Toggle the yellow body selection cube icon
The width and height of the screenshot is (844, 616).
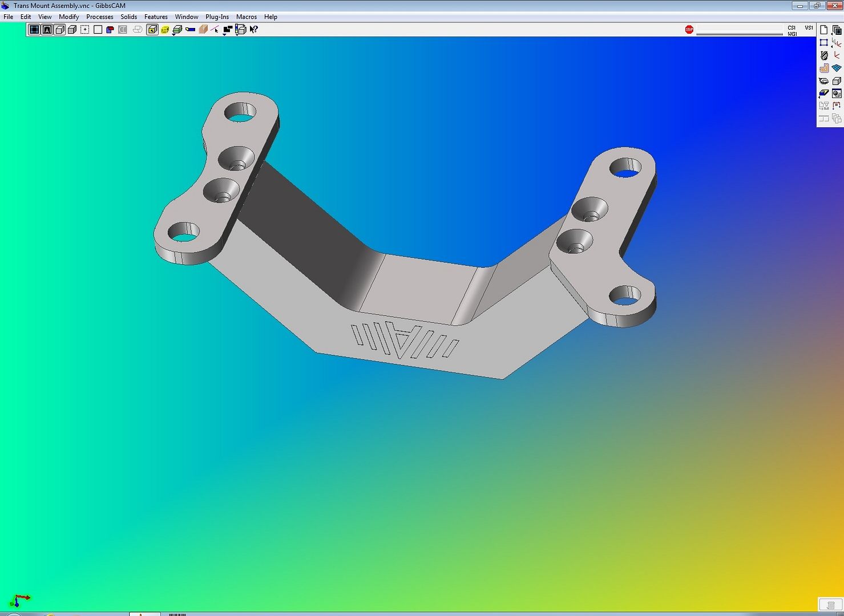pos(152,30)
